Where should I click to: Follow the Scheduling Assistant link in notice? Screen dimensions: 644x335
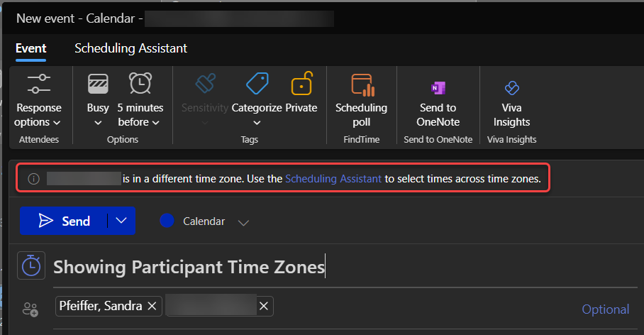(333, 180)
